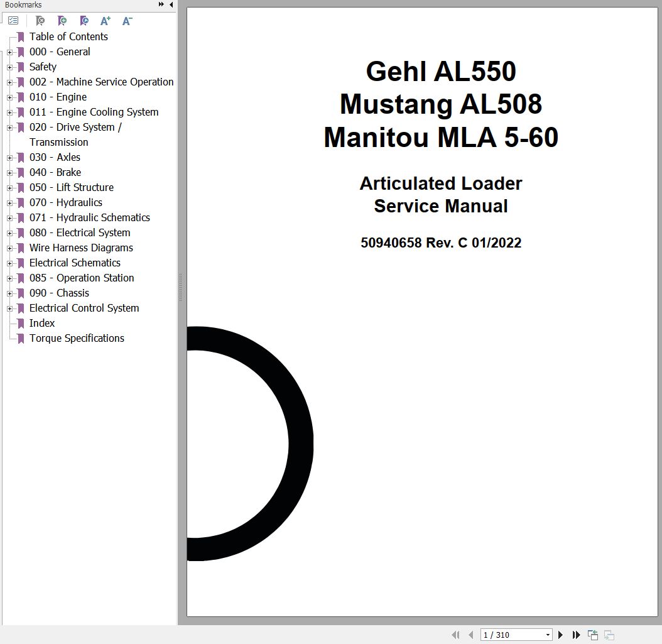
Task: Click the add new bookmark icon
Action: [x=62, y=20]
